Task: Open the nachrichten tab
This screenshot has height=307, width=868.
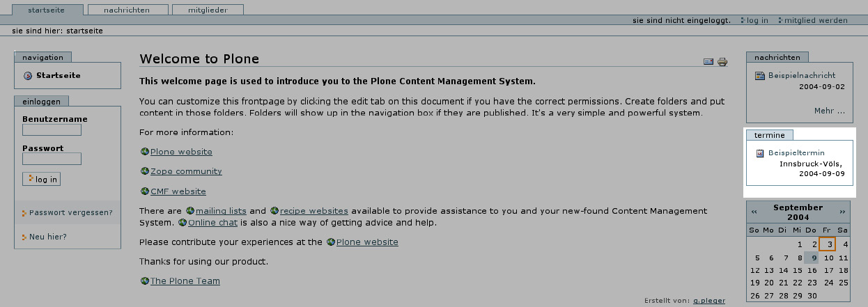Action: coord(127,10)
